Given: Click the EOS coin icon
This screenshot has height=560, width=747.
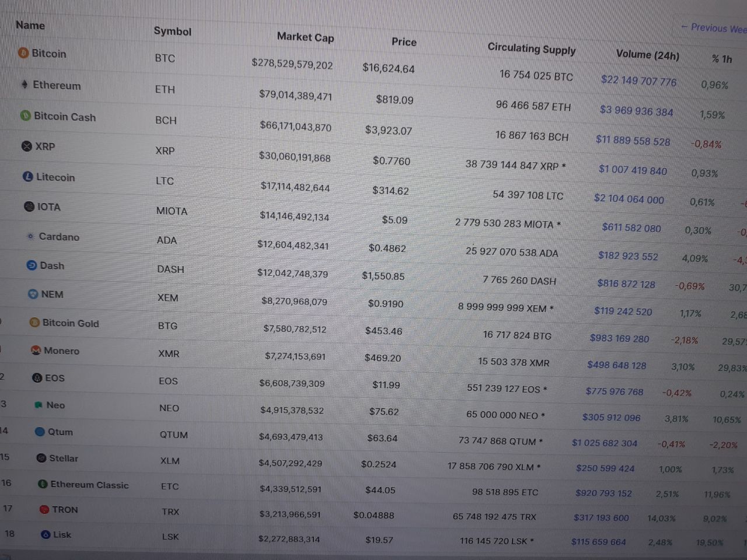Looking at the screenshot, I should (37, 377).
